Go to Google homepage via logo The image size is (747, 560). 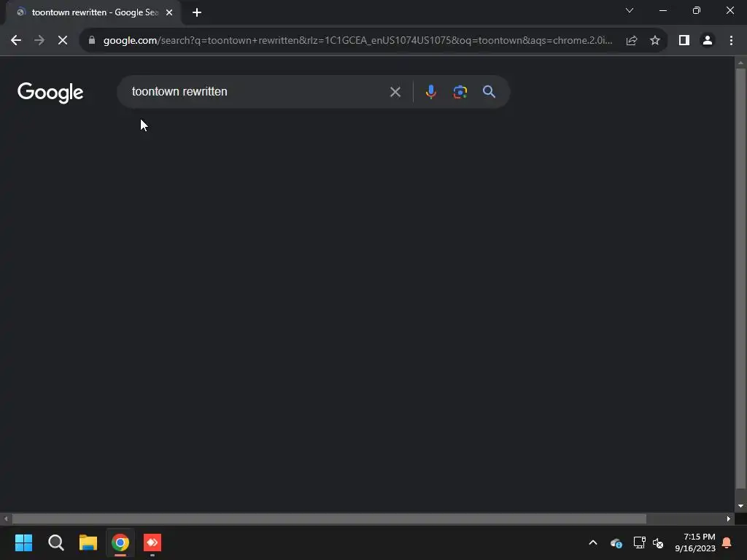point(50,93)
